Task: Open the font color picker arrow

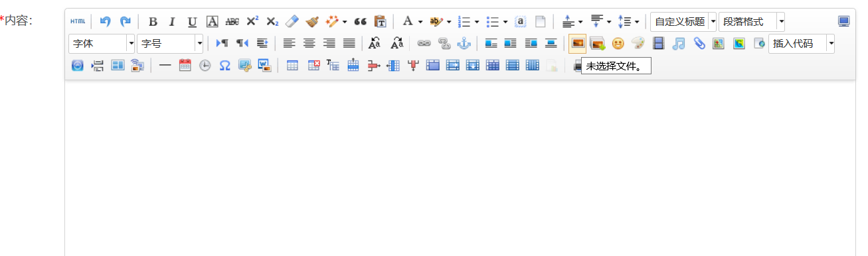Action: [x=420, y=21]
